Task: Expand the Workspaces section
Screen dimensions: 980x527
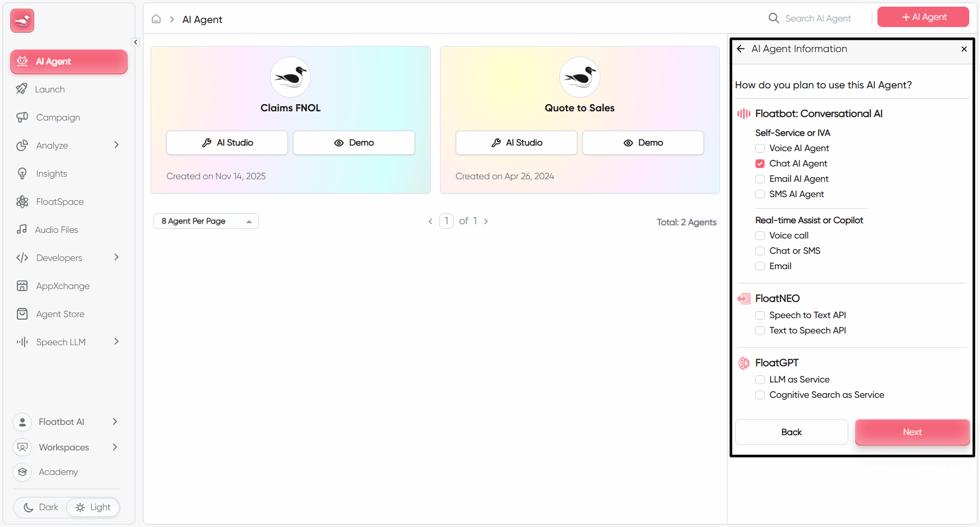Action: click(64, 447)
